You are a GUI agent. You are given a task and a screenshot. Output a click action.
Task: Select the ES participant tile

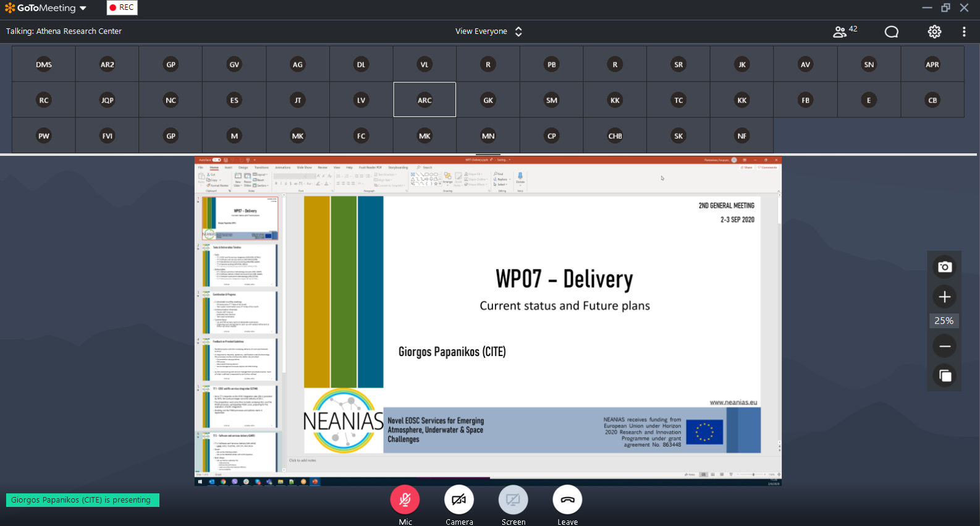pos(234,100)
